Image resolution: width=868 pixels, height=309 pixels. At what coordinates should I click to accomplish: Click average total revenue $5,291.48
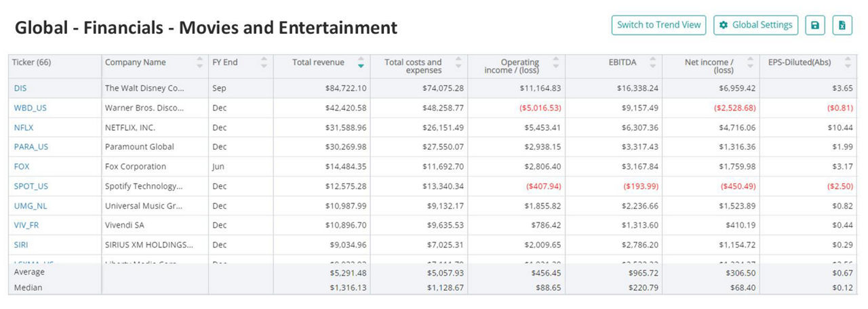(348, 272)
